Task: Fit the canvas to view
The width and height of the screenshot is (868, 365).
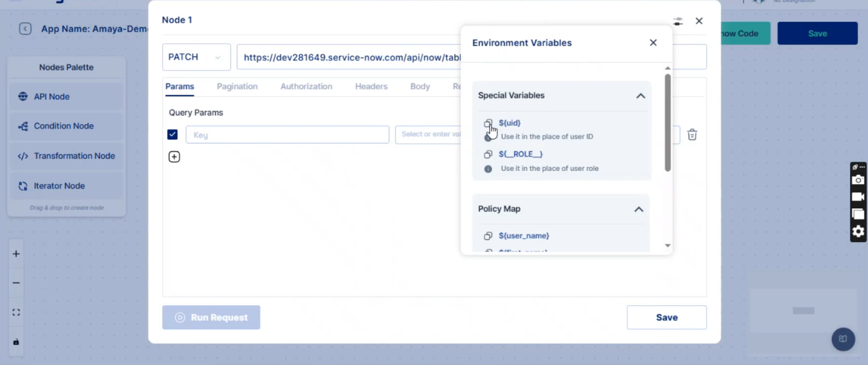Action: (x=16, y=313)
